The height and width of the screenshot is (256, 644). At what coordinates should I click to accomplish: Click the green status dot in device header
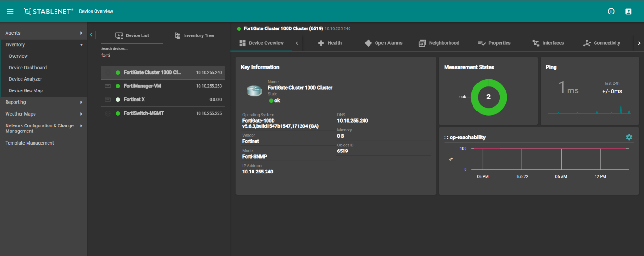point(239,28)
